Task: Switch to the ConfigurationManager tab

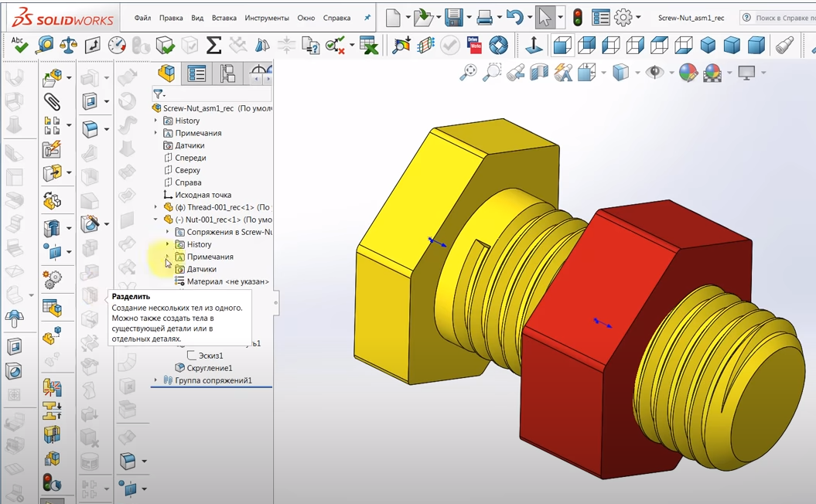Action: pyautogui.click(x=227, y=74)
